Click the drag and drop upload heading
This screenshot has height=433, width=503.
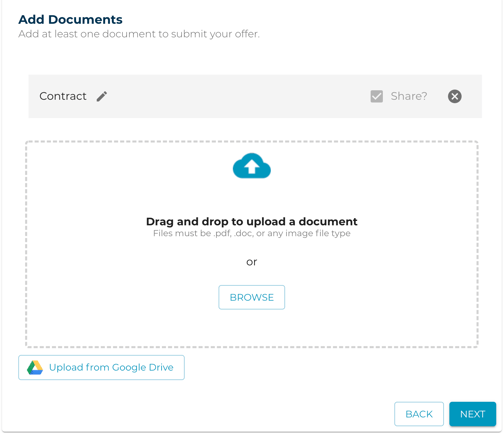(252, 221)
